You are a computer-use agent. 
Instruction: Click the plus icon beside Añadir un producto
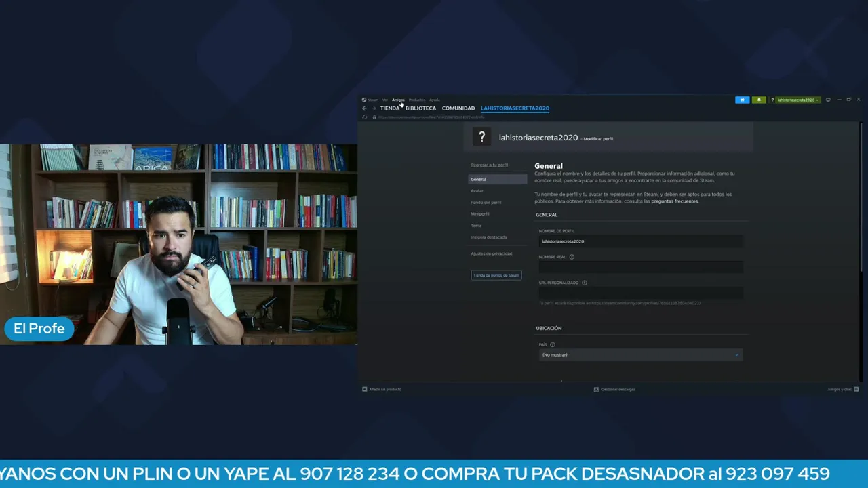pyautogui.click(x=364, y=389)
